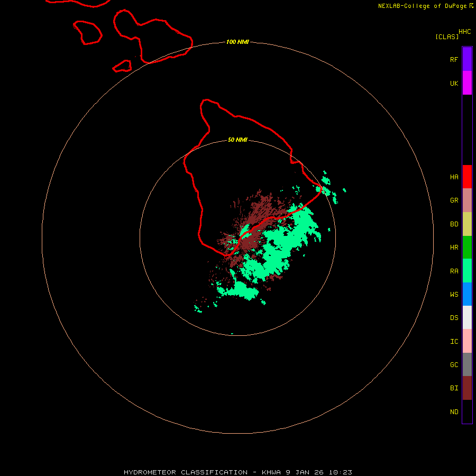Click the RF legend label

tap(454, 59)
